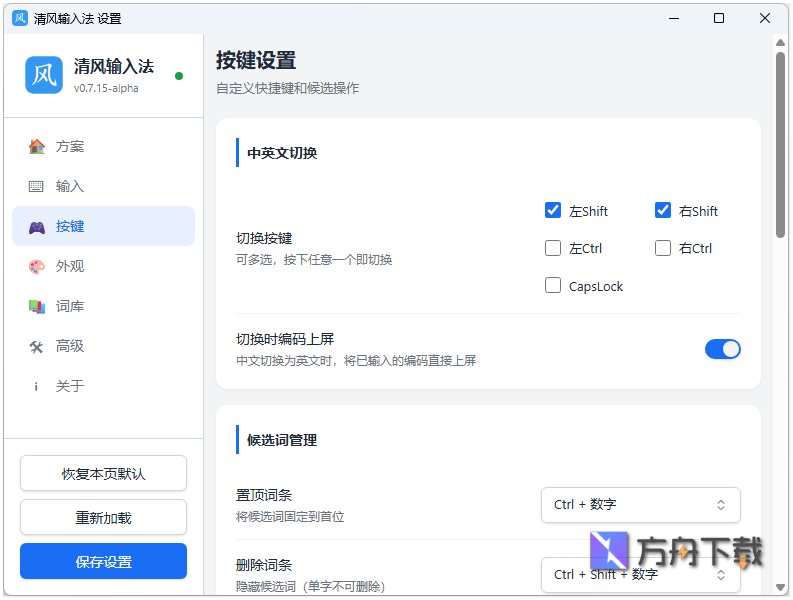Click the small app icon in title bar
Viewport: 793px width, 600px height.
pos(20,18)
